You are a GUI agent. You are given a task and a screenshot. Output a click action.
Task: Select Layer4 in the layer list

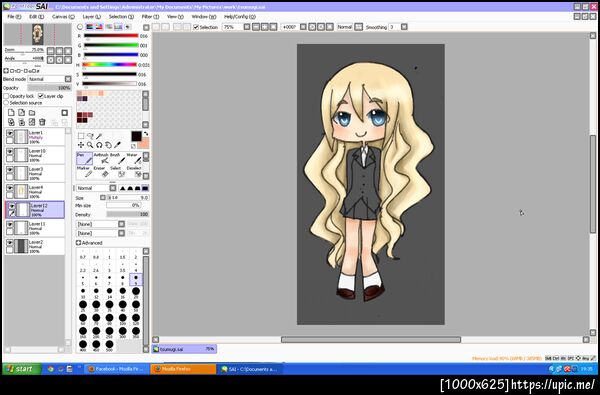coord(35,191)
